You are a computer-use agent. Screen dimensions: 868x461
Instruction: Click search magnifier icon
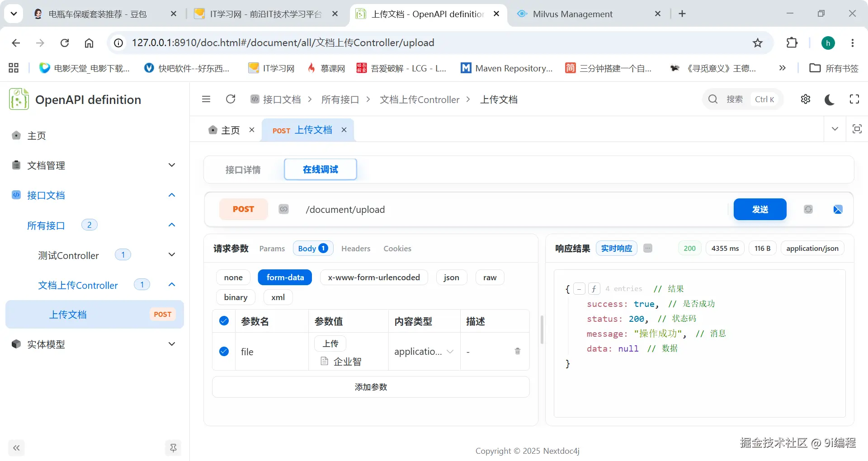point(713,99)
